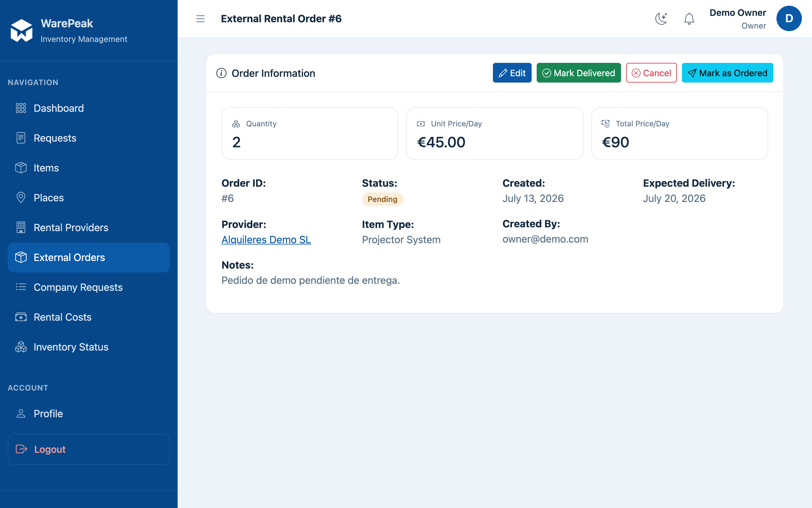Open Requests menu entry

89,138
